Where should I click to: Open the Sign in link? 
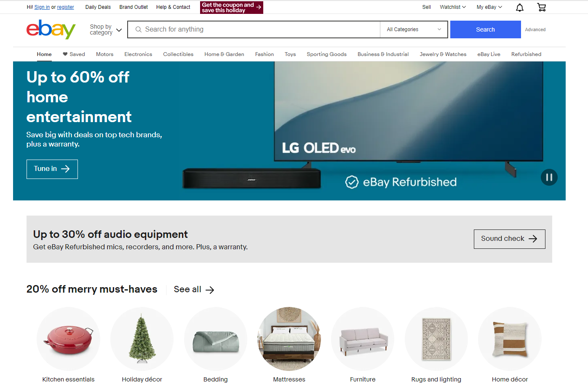pyautogui.click(x=42, y=7)
